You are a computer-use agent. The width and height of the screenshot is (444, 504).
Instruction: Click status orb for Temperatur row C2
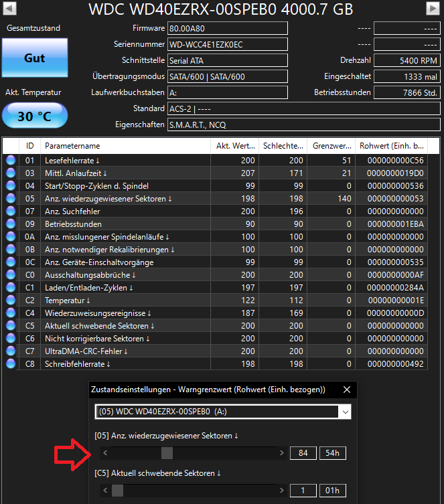click(x=11, y=301)
